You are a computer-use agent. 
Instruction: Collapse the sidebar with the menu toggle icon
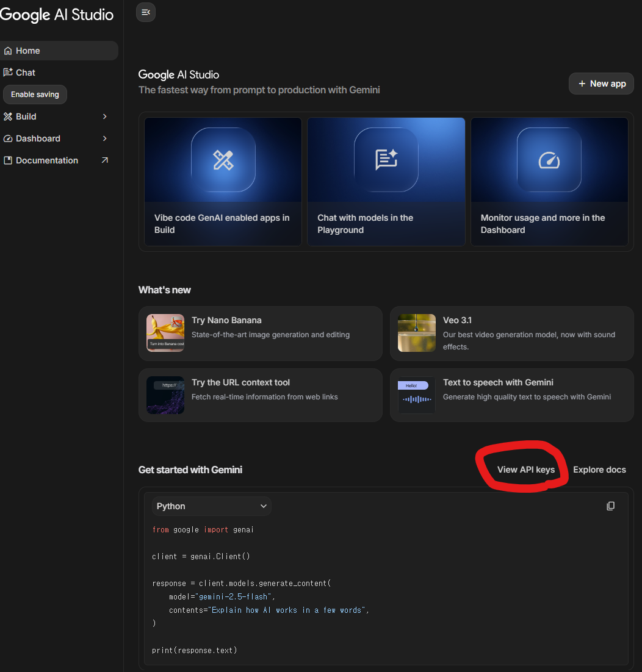(x=146, y=12)
